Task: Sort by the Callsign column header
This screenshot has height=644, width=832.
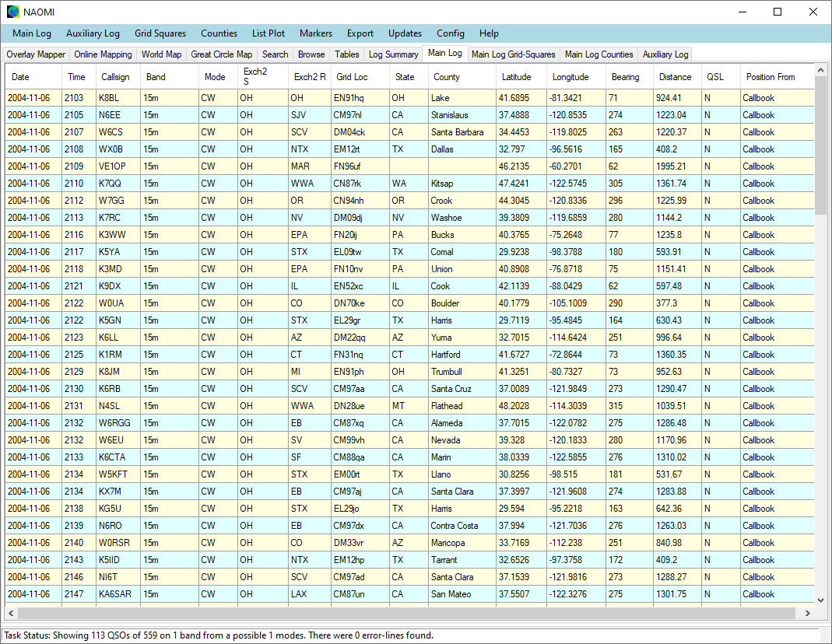Action: pyautogui.click(x=118, y=77)
